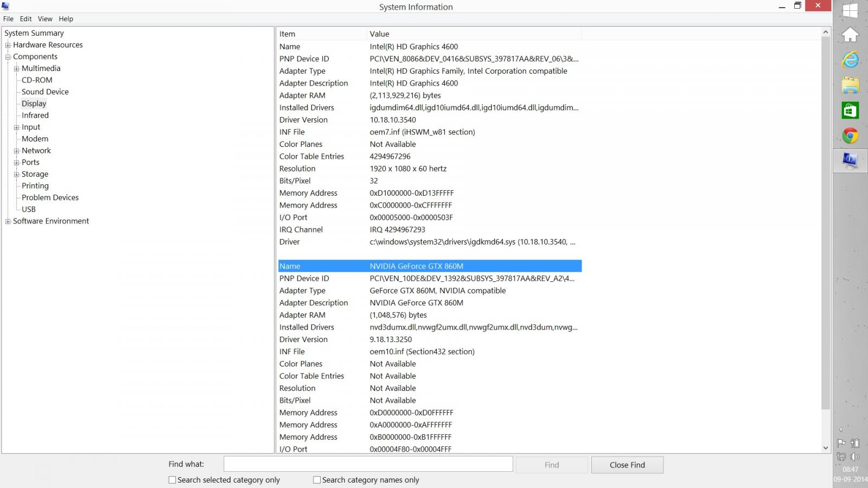Screen dimensions: 868x488
Task: Open the View menu
Action: pos(45,19)
